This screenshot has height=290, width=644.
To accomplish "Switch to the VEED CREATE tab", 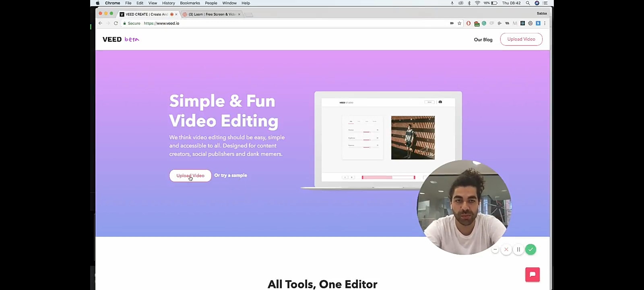I will pos(147,14).
